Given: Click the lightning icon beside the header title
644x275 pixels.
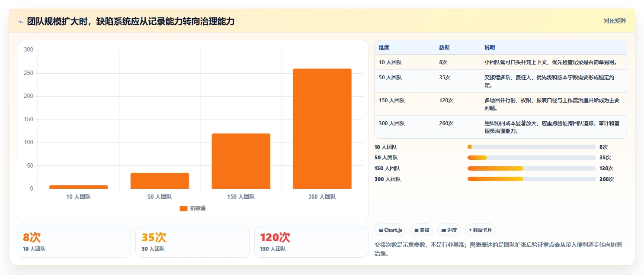Looking at the screenshot, I should (21, 22).
